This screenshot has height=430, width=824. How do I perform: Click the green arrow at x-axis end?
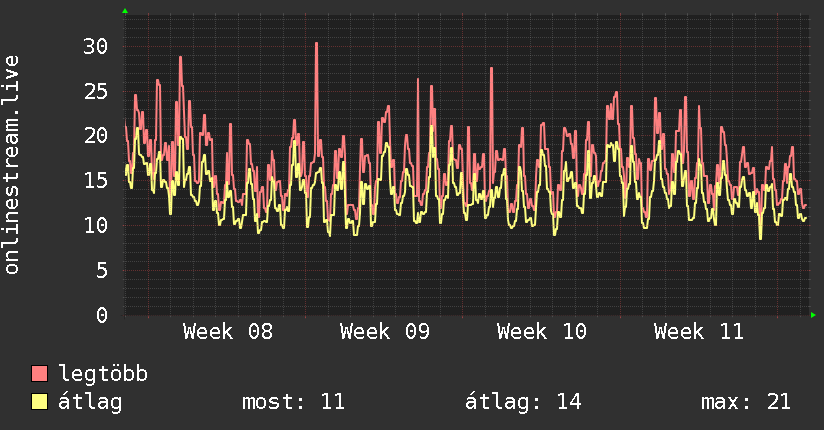tap(813, 315)
